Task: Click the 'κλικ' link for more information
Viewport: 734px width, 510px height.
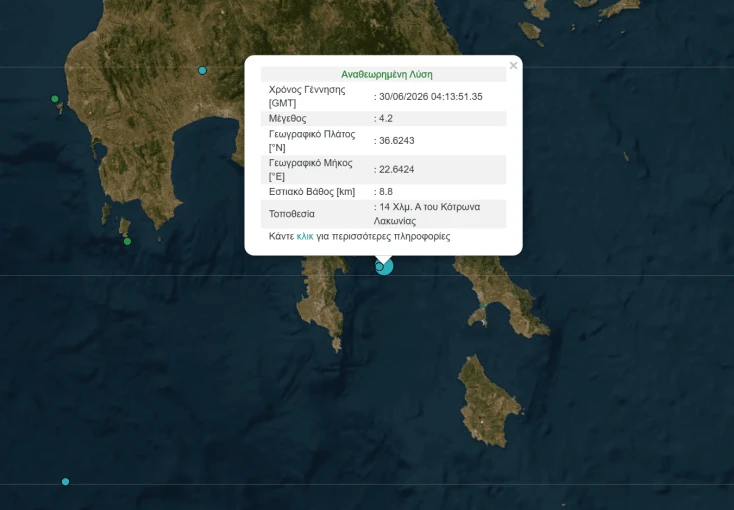Action: click(x=305, y=237)
